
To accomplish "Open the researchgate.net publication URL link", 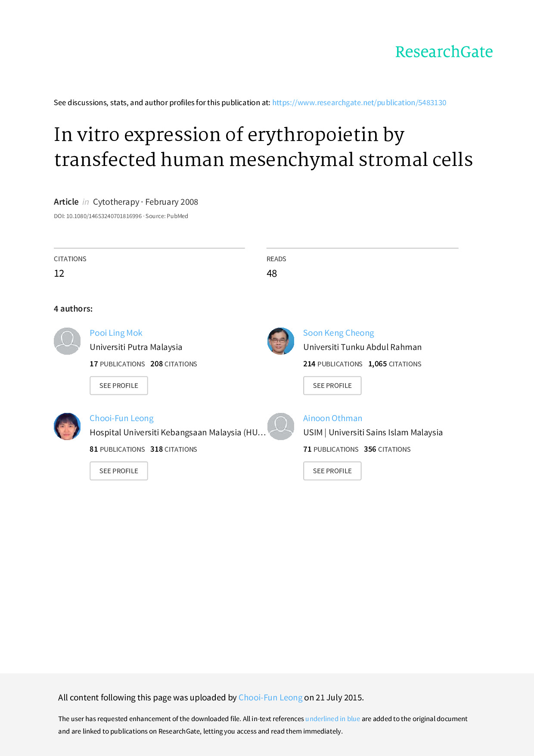I will (x=359, y=103).
